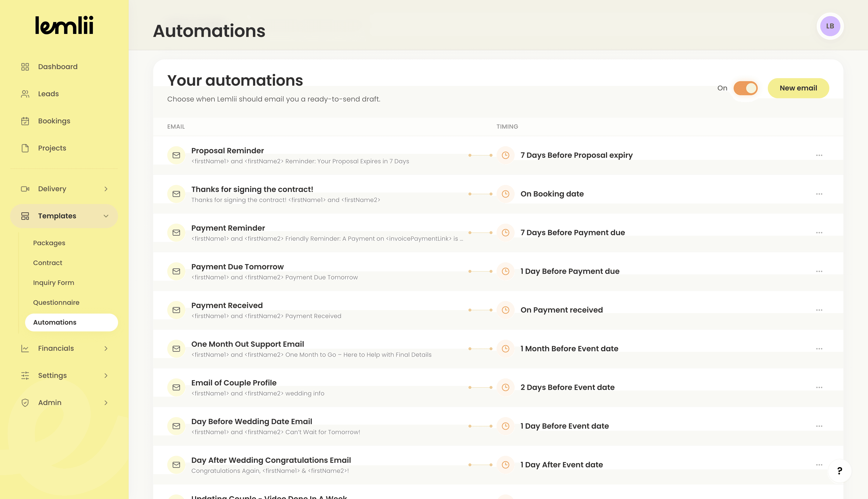The width and height of the screenshot is (868, 499).
Task: Collapse the Templates menu chevron
Action: pos(106,216)
